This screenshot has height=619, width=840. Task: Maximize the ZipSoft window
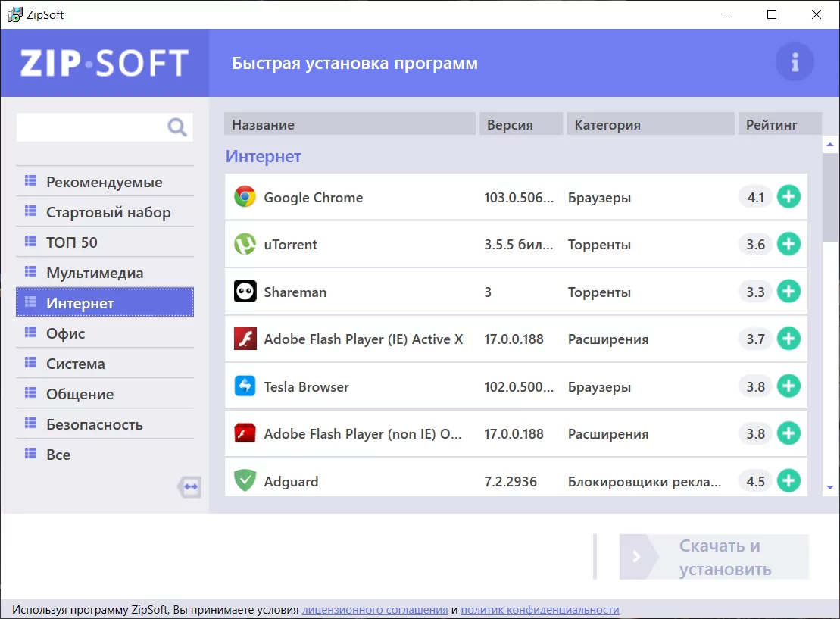[x=772, y=14]
